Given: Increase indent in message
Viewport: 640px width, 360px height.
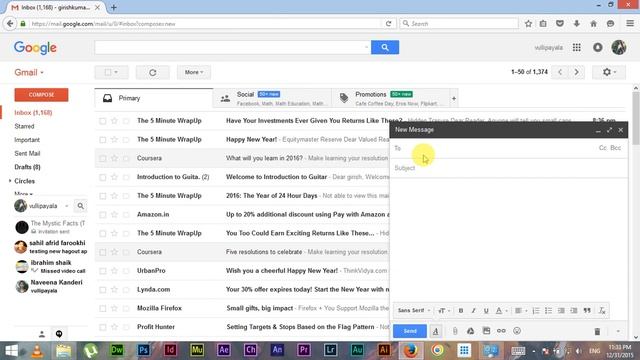Looking at the screenshot, I should click(574, 311).
